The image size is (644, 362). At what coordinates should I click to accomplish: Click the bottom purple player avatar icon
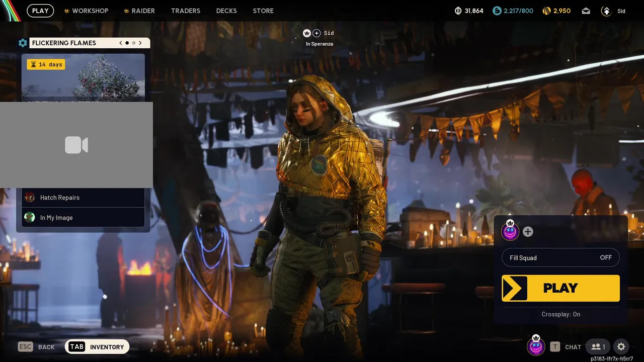coord(536,346)
